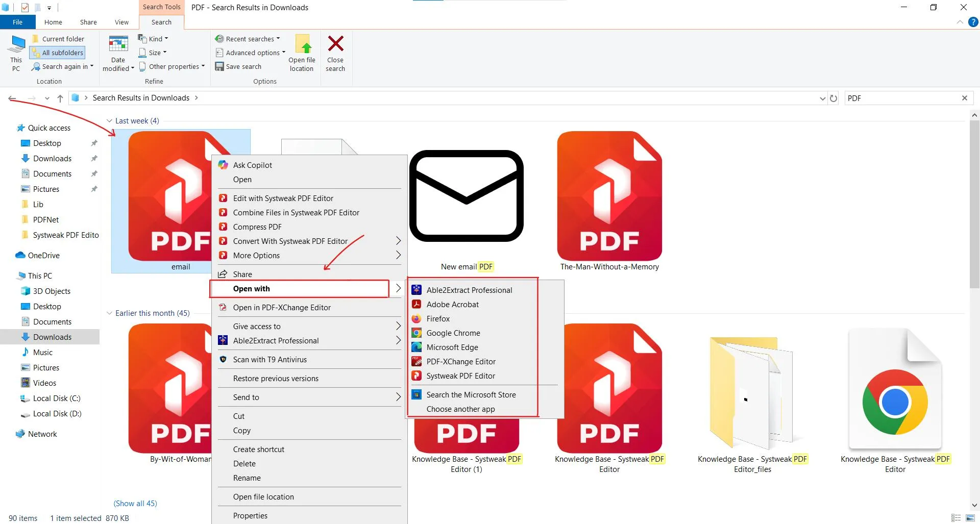Click the Save search icon in the ribbon
Screen dimensions: 980x524
click(x=219, y=67)
